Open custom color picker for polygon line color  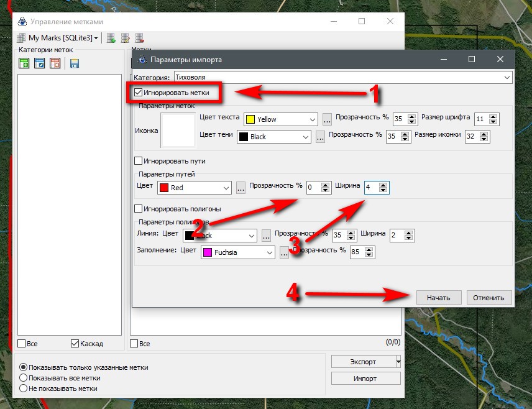pyautogui.click(x=266, y=236)
